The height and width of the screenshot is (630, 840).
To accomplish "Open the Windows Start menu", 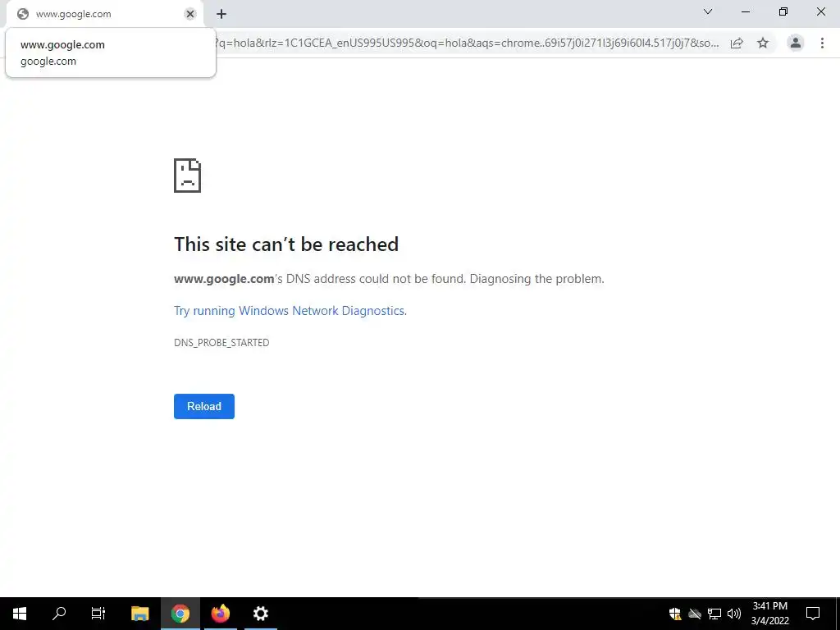I will click(x=20, y=614).
